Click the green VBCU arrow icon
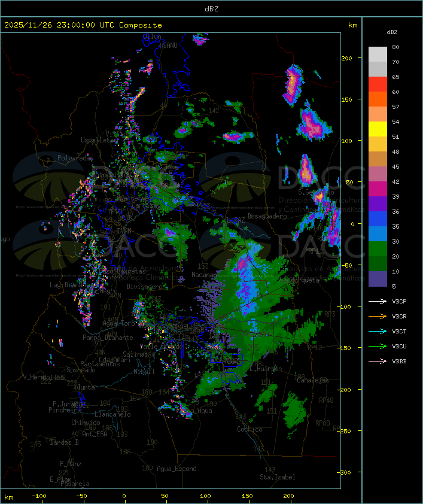This screenshot has height=504, width=423. point(378,346)
